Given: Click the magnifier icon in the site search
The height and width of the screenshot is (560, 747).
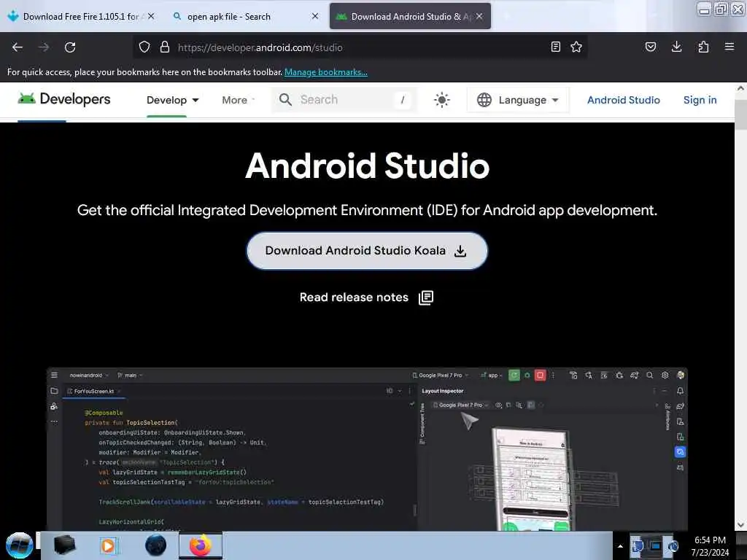Looking at the screenshot, I should point(285,99).
